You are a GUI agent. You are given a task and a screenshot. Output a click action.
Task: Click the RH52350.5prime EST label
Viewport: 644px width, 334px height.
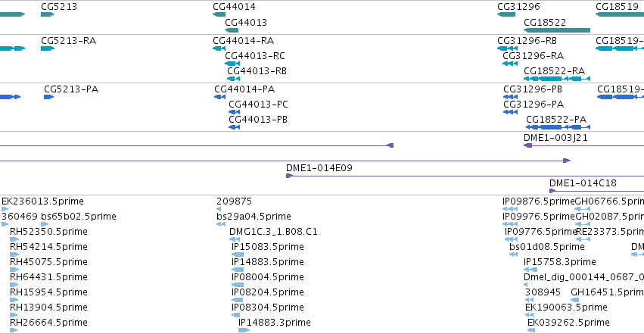(48, 232)
